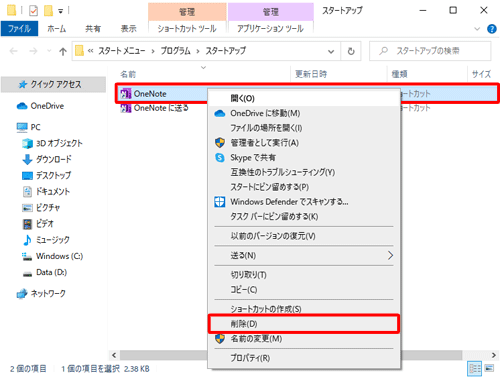
Task: Open デスクトップ folder in sidebar
Action: pyautogui.click(x=46, y=175)
